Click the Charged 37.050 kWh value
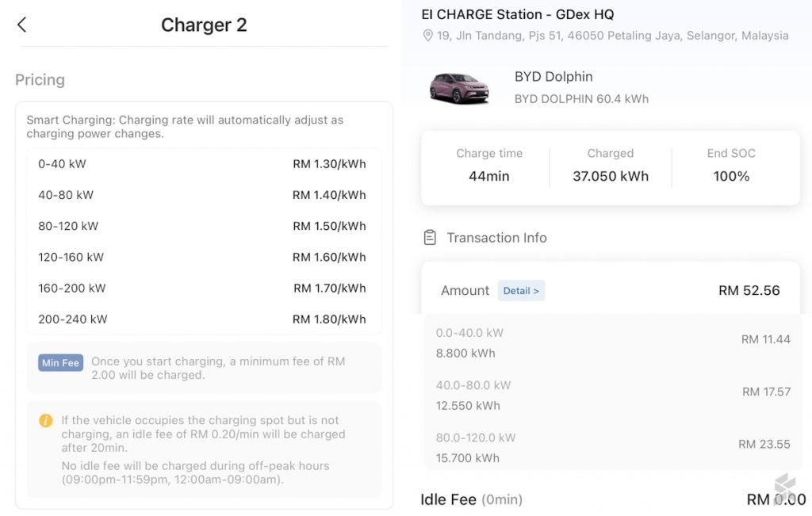Image resolution: width=812 pixels, height=516 pixels. point(611,176)
